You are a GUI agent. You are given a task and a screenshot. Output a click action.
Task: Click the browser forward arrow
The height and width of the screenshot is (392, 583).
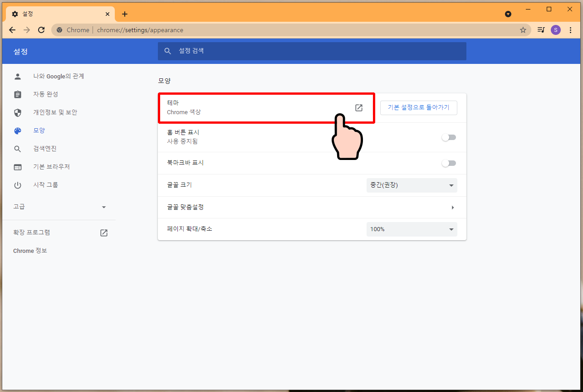pyautogui.click(x=27, y=30)
